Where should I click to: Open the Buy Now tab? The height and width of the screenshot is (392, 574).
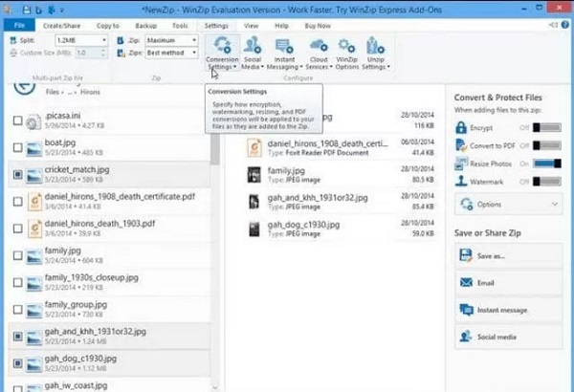click(x=318, y=26)
